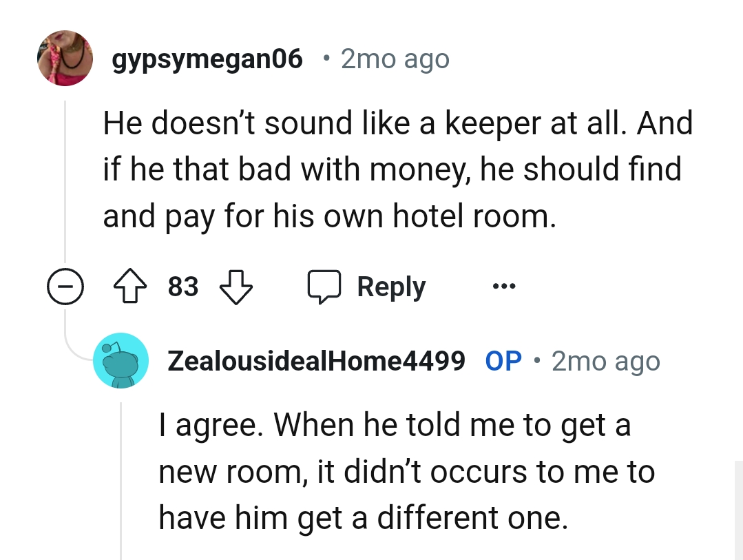Open comment actions via the ••• menu
Viewport: 743px width, 560px height.
(503, 287)
